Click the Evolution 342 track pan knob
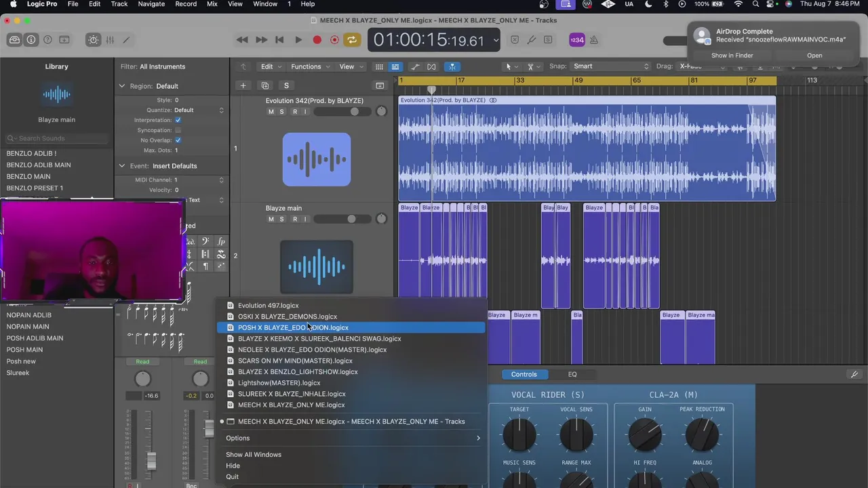 [381, 111]
